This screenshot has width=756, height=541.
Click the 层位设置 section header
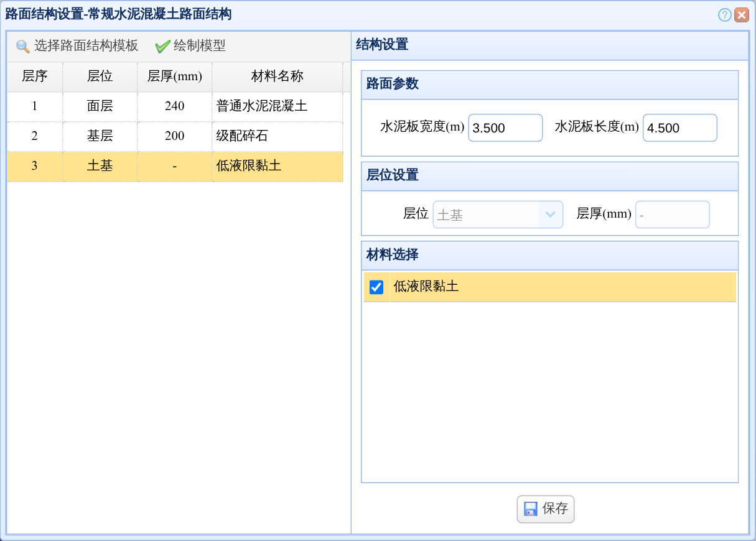[549, 176]
